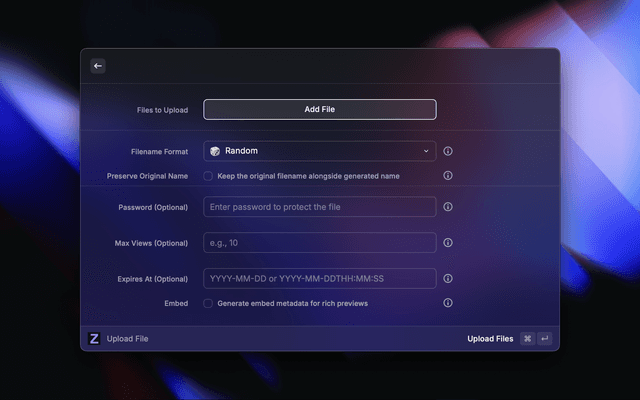Click the Command key shortcut icon

pyautogui.click(x=528, y=339)
